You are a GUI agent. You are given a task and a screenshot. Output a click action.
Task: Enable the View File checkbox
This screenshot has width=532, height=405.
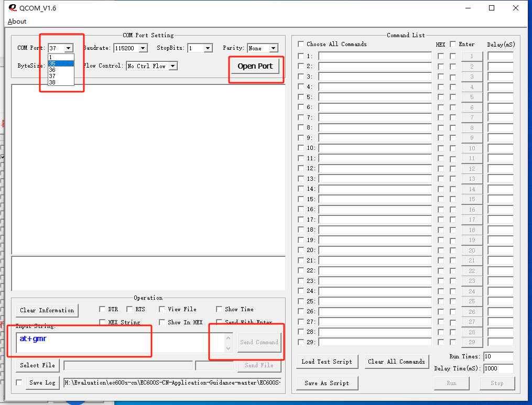pos(162,309)
